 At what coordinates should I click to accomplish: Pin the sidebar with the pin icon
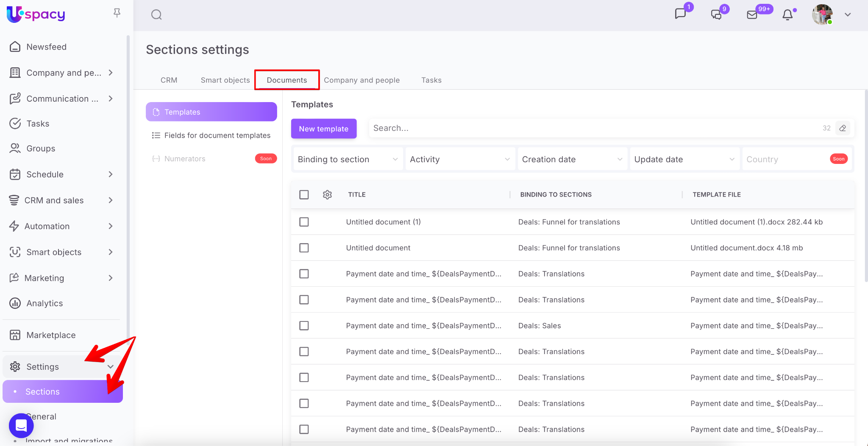pos(117,13)
